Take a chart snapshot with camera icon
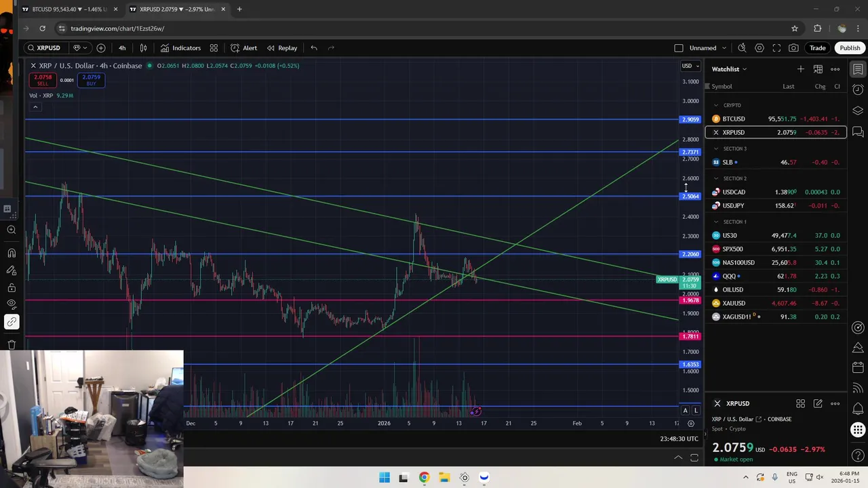The width and height of the screenshot is (868, 488). [x=793, y=48]
